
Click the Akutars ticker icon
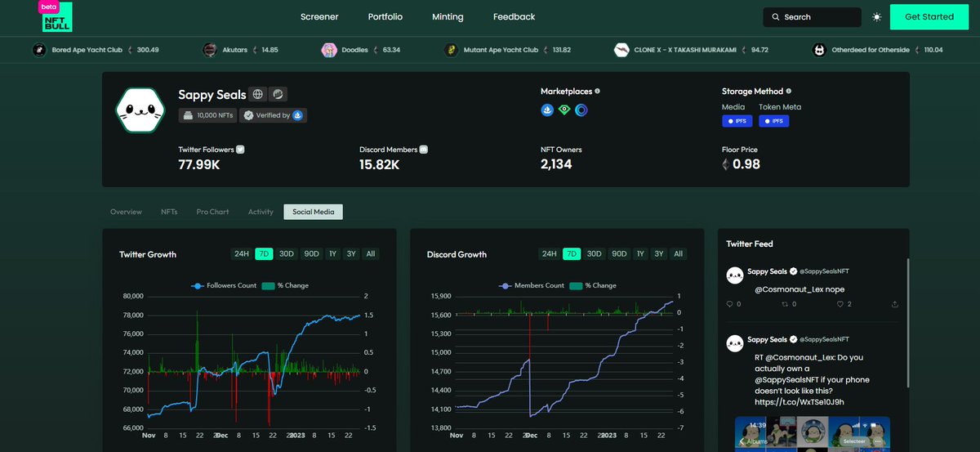210,50
